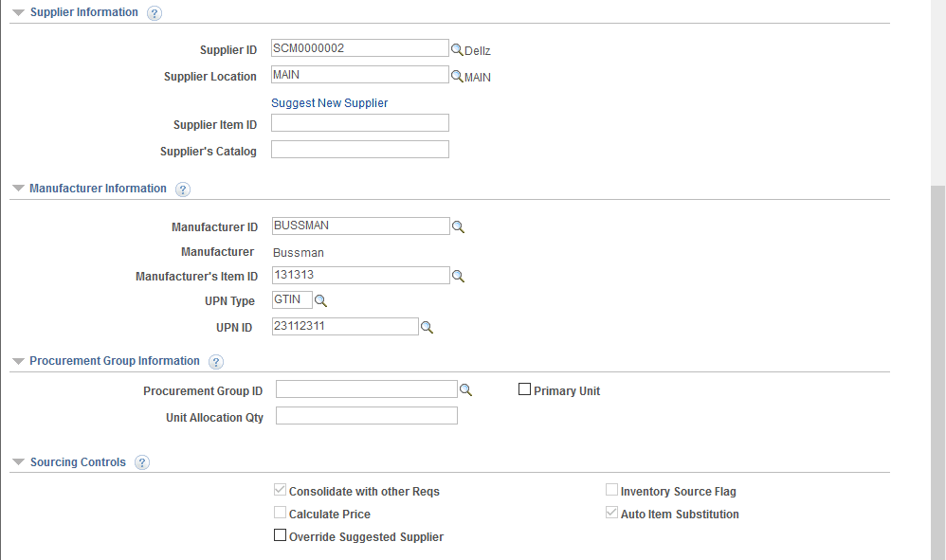Collapse the Procurement Group Information section
Screen dimensions: 946x560
pyautogui.click(x=18, y=360)
